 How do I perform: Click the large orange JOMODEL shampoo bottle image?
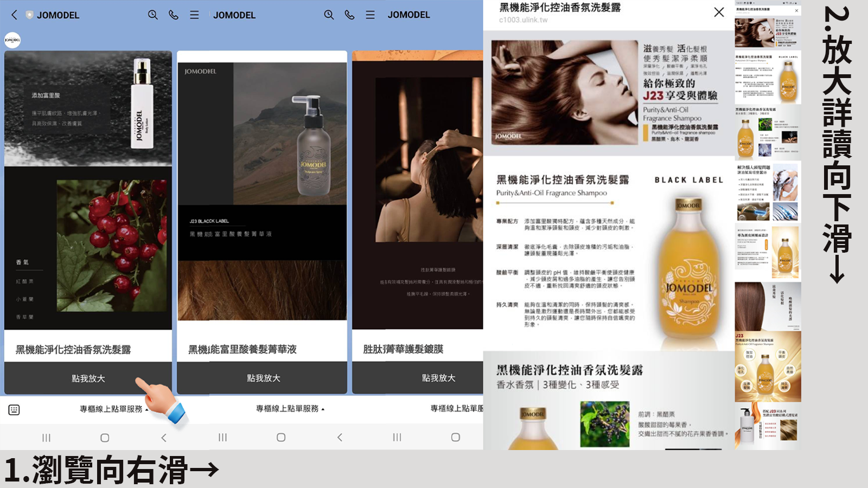click(689, 268)
